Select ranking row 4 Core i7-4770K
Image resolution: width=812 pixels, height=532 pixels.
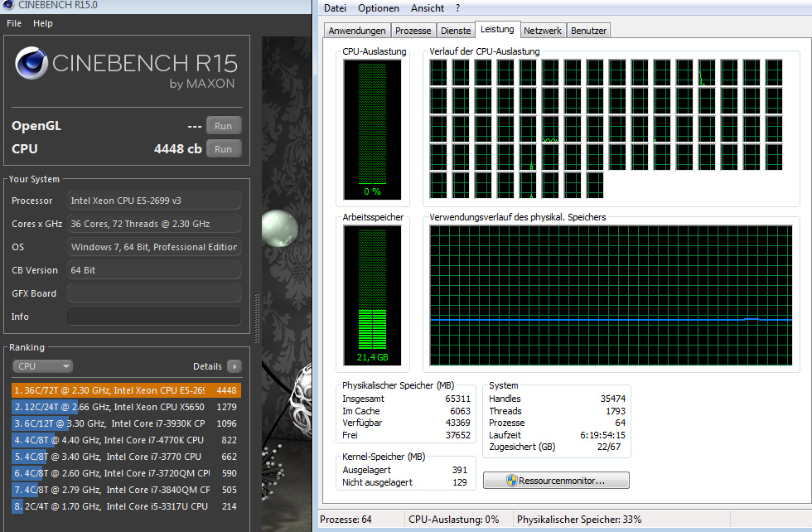[x=126, y=440]
